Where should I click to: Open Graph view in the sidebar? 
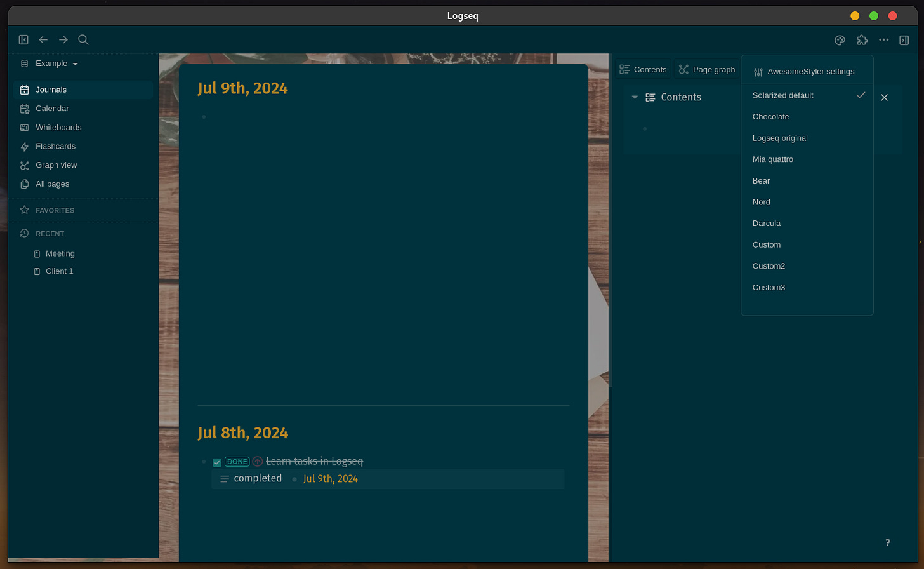pyautogui.click(x=83, y=165)
